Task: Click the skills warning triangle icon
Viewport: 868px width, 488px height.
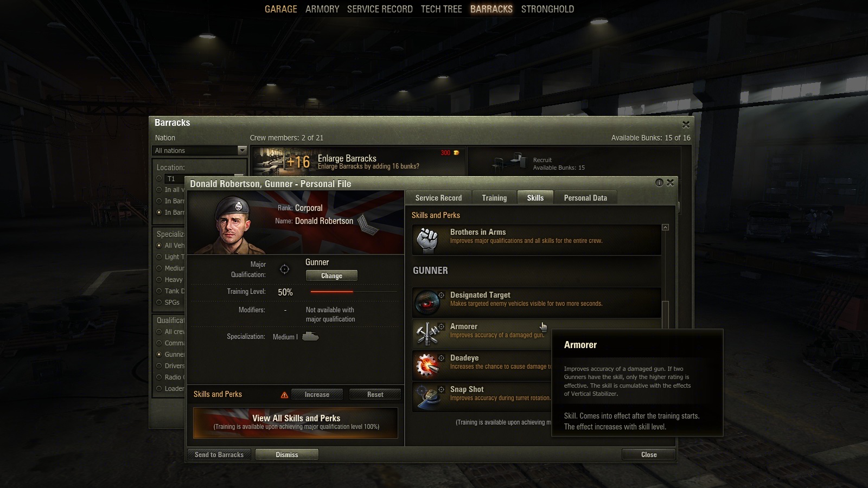Action: point(284,395)
